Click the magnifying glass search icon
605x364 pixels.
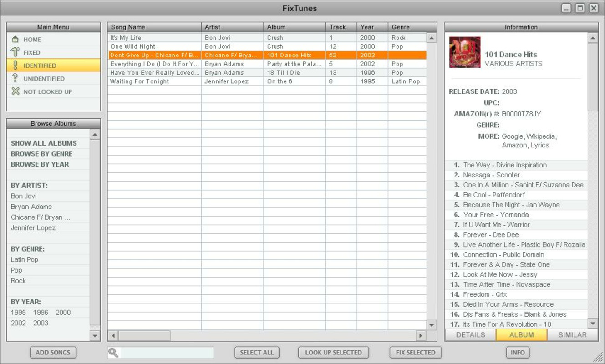click(x=113, y=353)
